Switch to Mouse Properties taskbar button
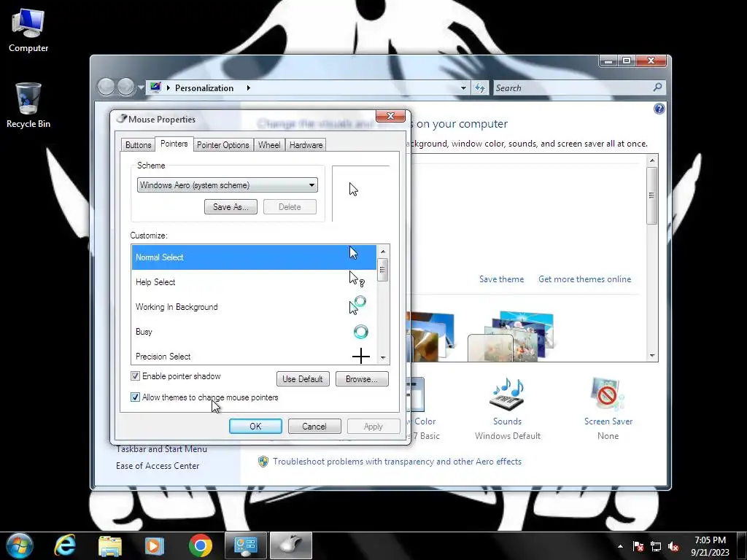This screenshot has width=747, height=560. coord(291,545)
